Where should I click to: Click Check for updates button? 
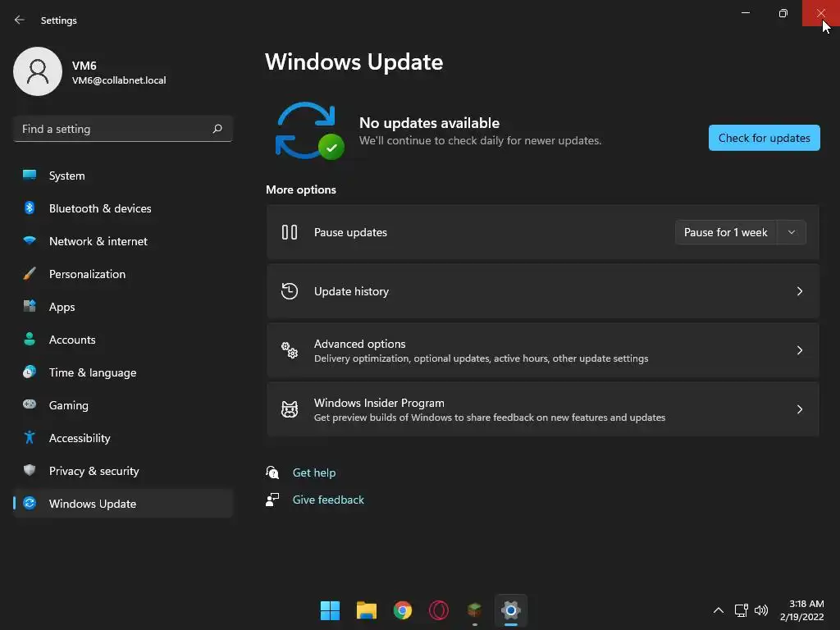[764, 138]
